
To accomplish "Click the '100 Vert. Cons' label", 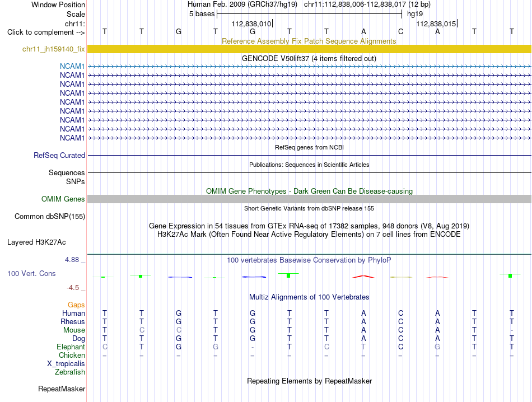I will pyautogui.click(x=31, y=273).
